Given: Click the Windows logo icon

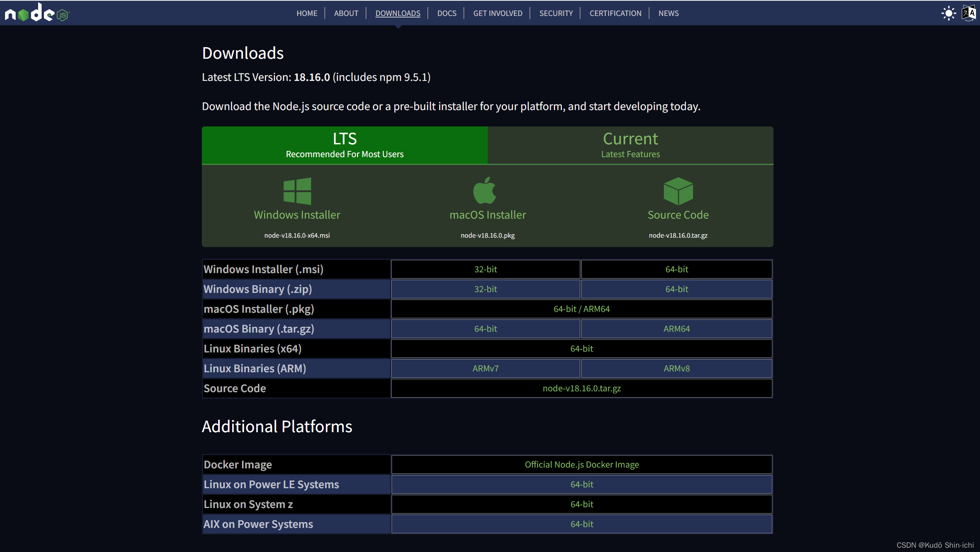Looking at the screenshot, I should click(297, 191).
